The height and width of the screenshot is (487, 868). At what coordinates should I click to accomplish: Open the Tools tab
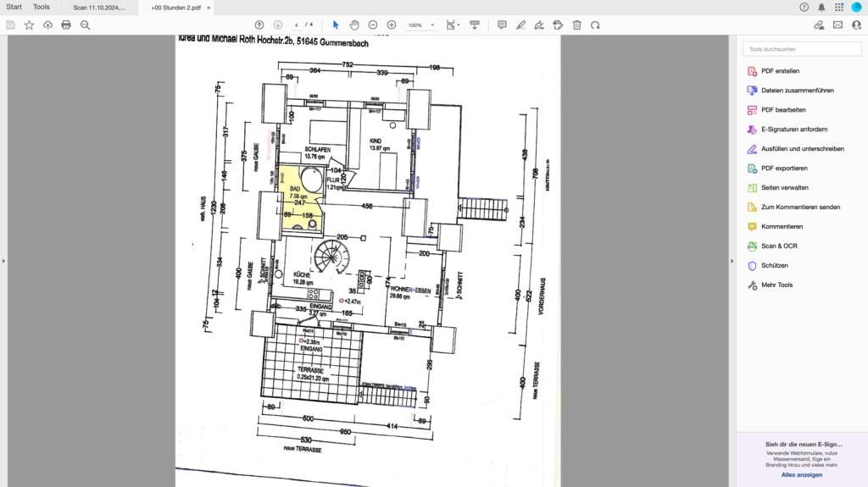click(41, 7)
